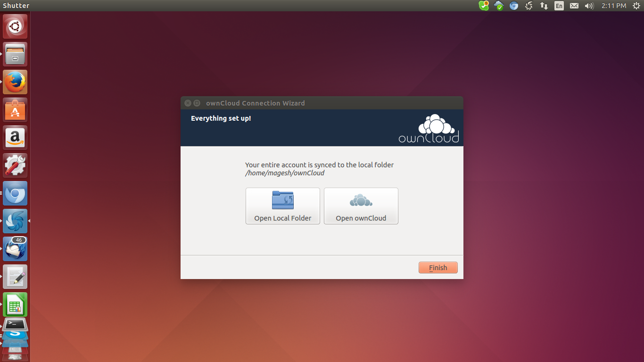Open the Skype launcher icon

pyautogui.click(x=15, y=335)
